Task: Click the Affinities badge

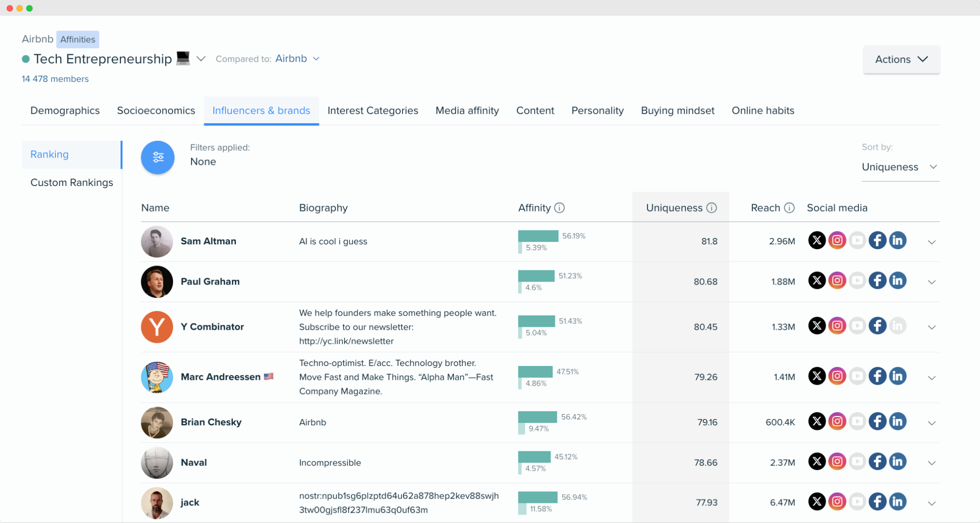Action: [x=77, y=39]
